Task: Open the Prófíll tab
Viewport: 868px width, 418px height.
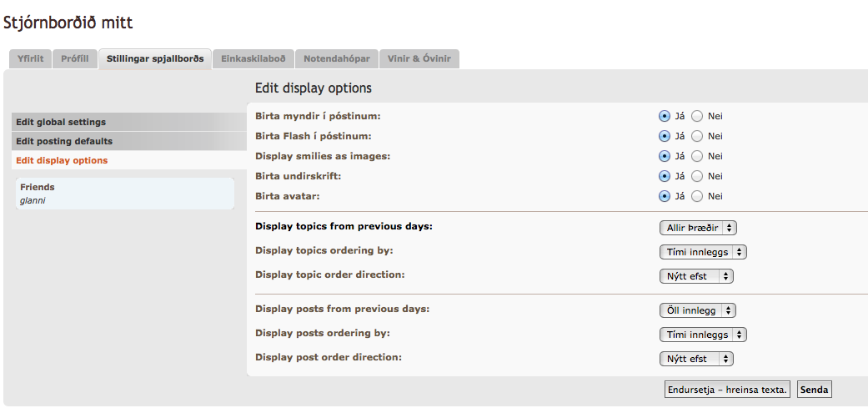Action: 75,59
